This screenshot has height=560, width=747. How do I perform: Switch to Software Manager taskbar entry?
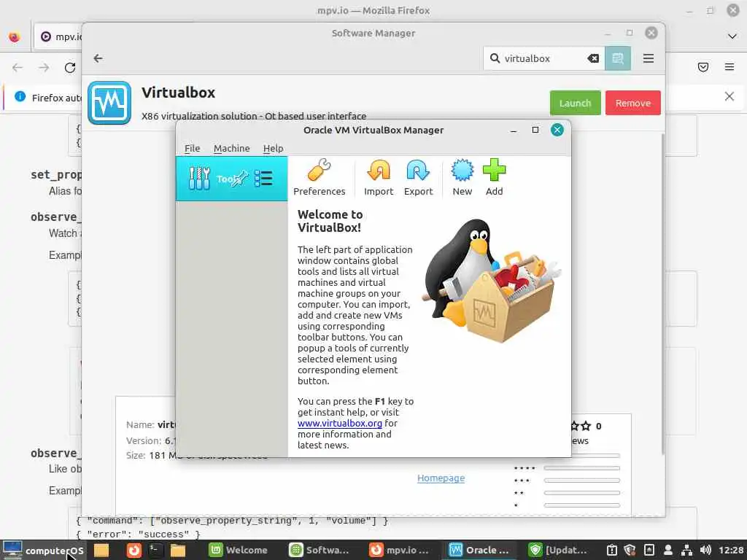[x=320, y=550]
